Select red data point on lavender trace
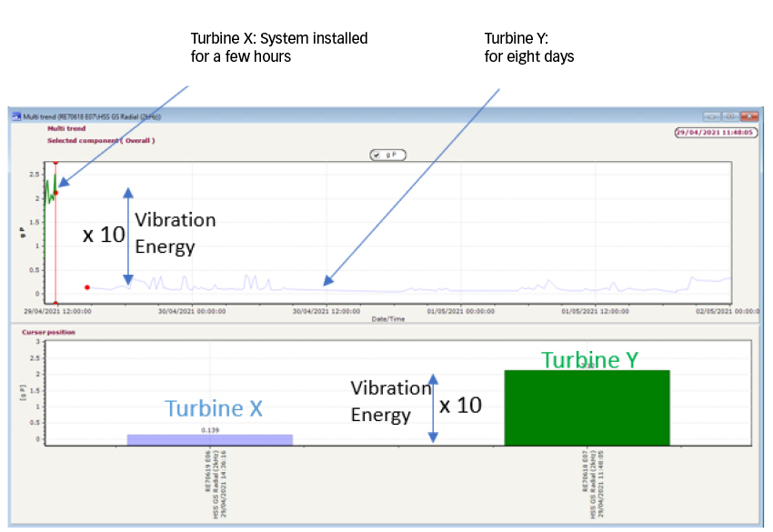 87,287
